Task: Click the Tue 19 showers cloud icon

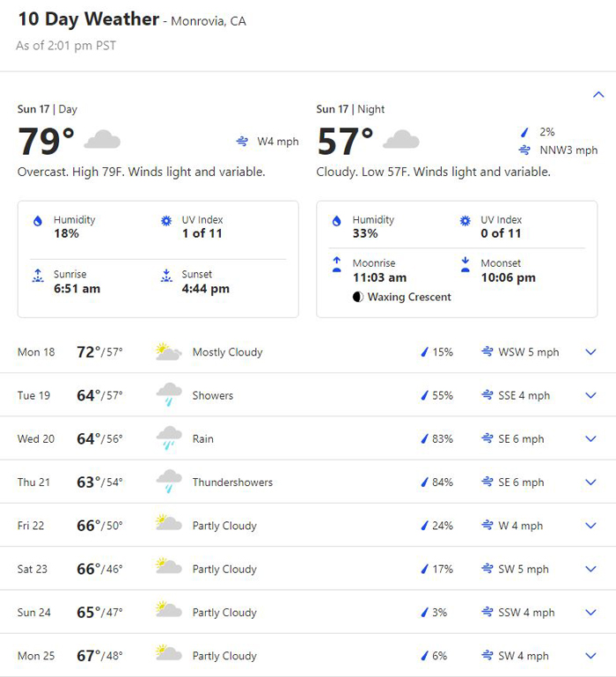Action: pyautogui.click(x=169, y=394)
